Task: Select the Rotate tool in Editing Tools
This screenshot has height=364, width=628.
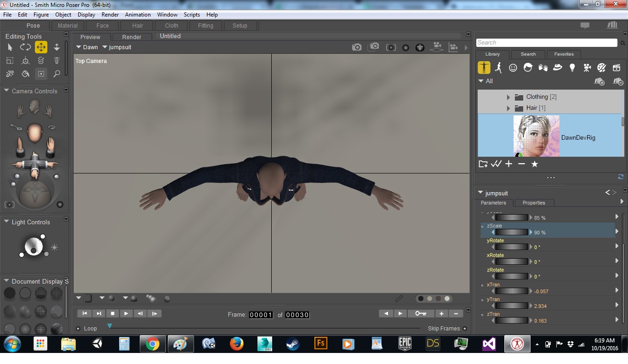Action: click(x=25, y=47)
